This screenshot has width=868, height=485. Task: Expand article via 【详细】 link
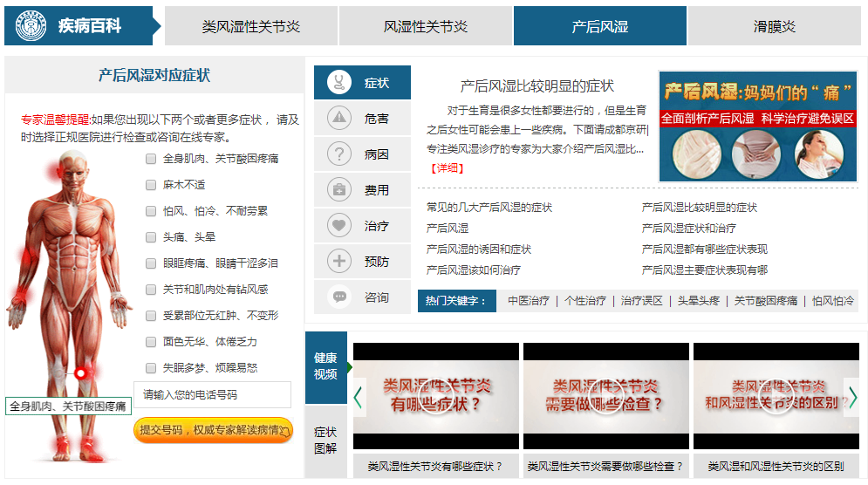pyautogui.click(x=446, y=168)
